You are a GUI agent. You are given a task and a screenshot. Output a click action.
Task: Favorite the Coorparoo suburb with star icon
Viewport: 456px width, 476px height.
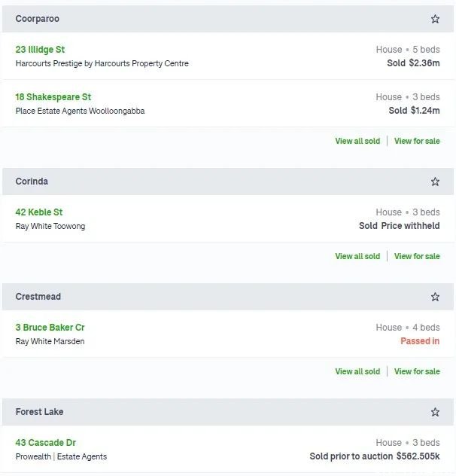[435, 19]
